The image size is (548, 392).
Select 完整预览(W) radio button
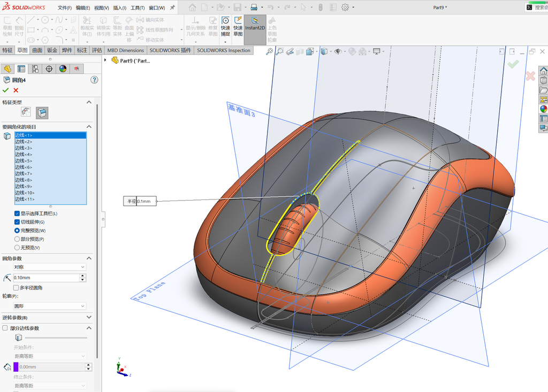(x=17, y=230)
